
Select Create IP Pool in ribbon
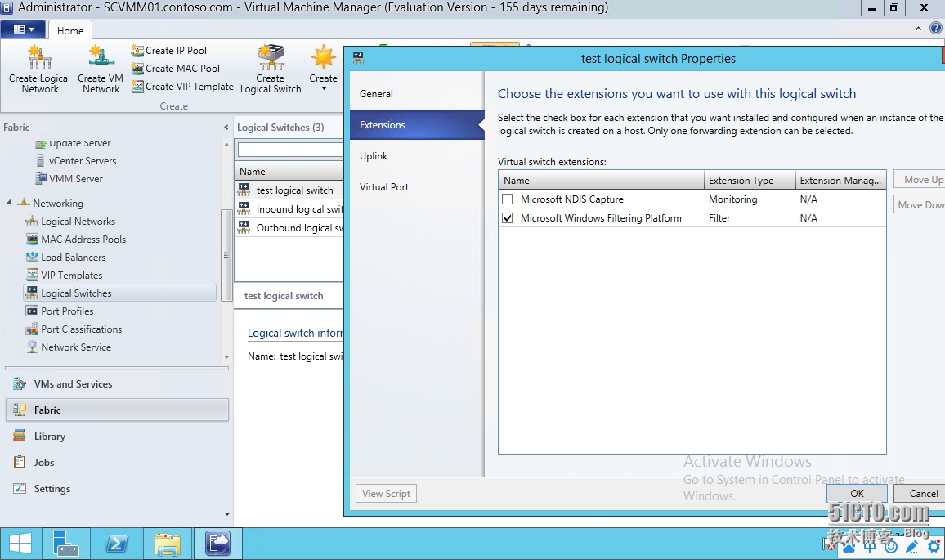(169, 51)
